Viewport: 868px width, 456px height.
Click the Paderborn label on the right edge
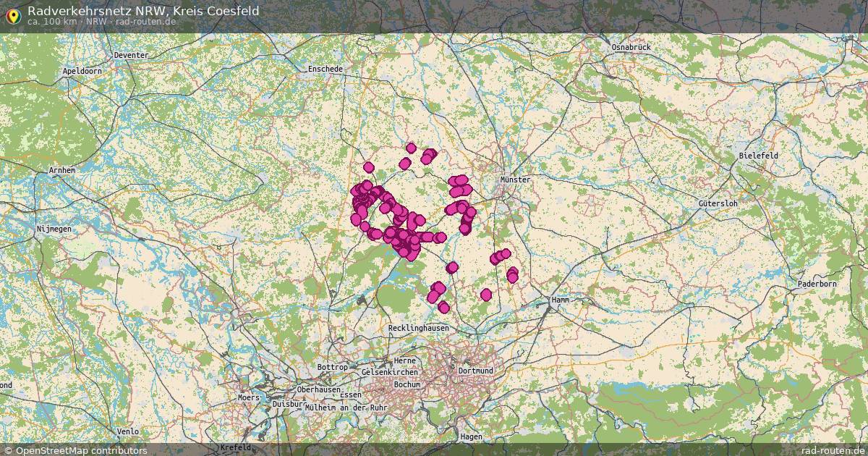tap(818, 285)
